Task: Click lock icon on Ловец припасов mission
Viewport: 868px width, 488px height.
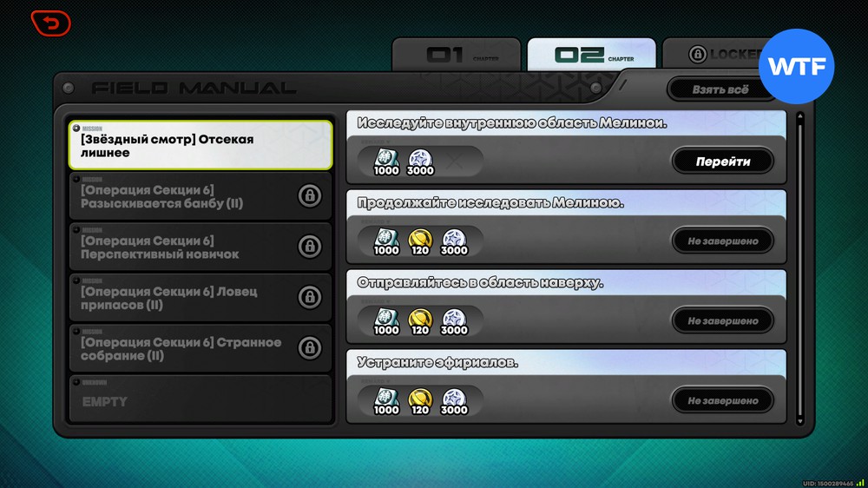Action: coord(309,298)
